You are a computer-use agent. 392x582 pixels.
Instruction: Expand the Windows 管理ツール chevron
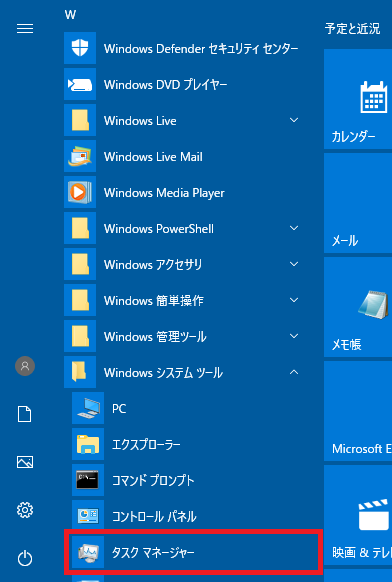click(294, 336)
